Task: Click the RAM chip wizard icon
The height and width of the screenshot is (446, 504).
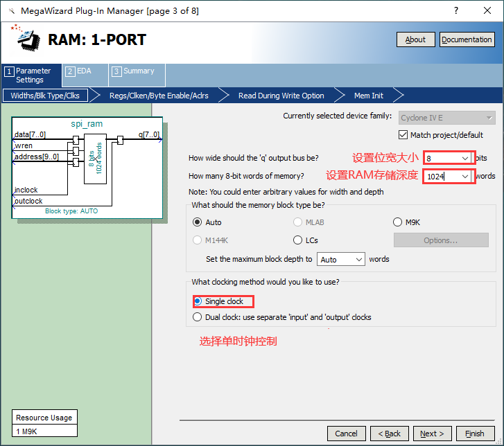Action: (x=26, y=40)
